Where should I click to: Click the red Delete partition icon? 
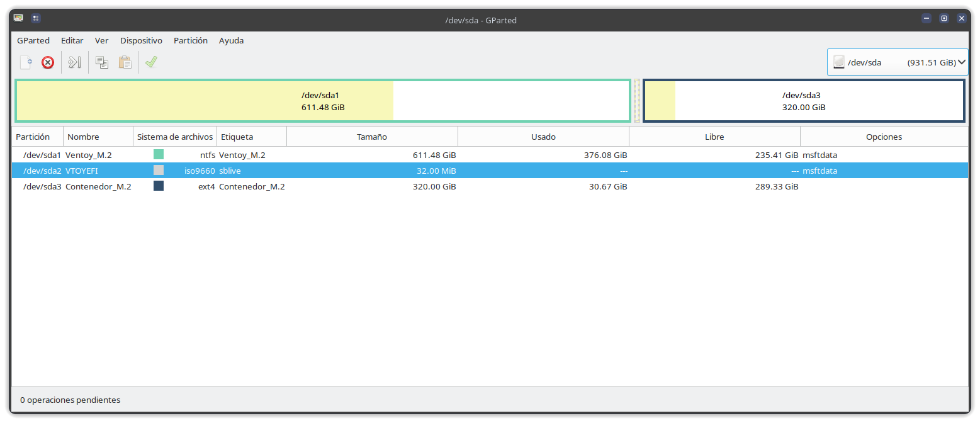[48, 62]
